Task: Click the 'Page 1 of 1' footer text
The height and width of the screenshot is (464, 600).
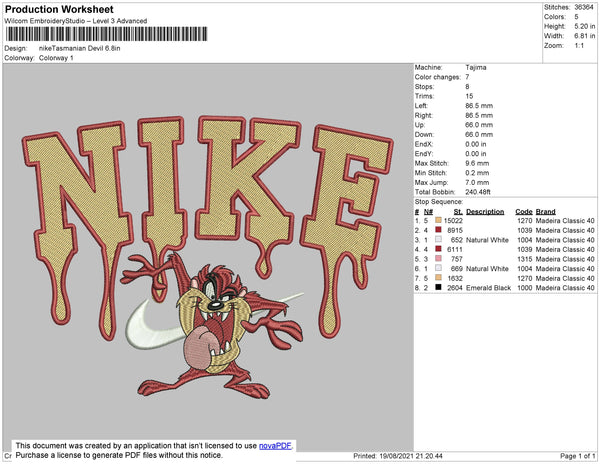Action: coord(577,456)
